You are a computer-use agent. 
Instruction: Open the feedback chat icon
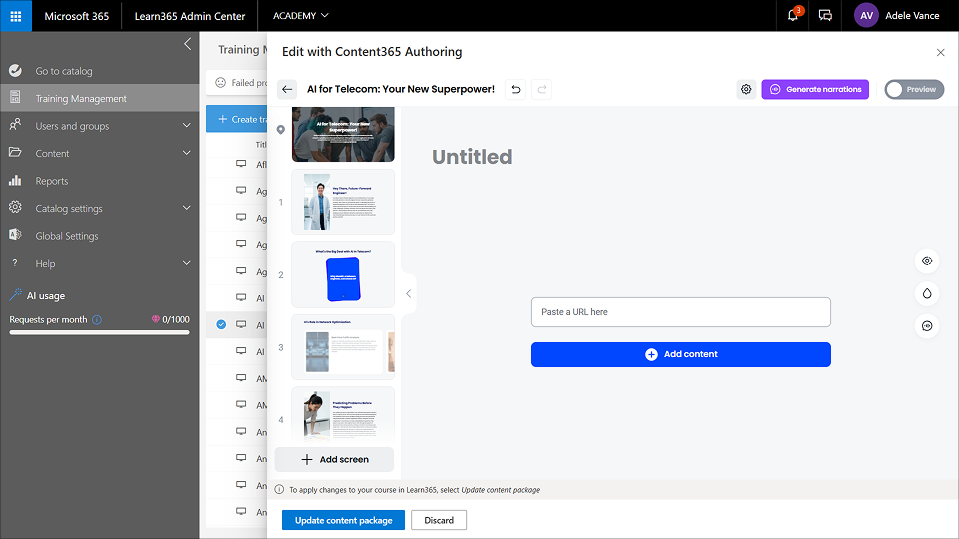click(825, 16)
